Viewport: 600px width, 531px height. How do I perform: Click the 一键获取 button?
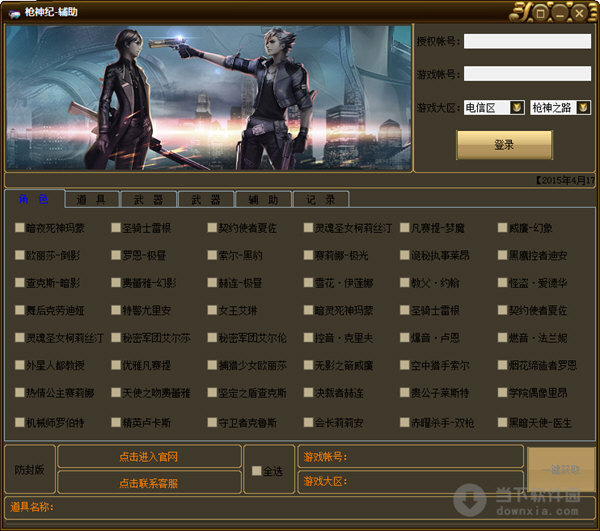tap(561, 469)
